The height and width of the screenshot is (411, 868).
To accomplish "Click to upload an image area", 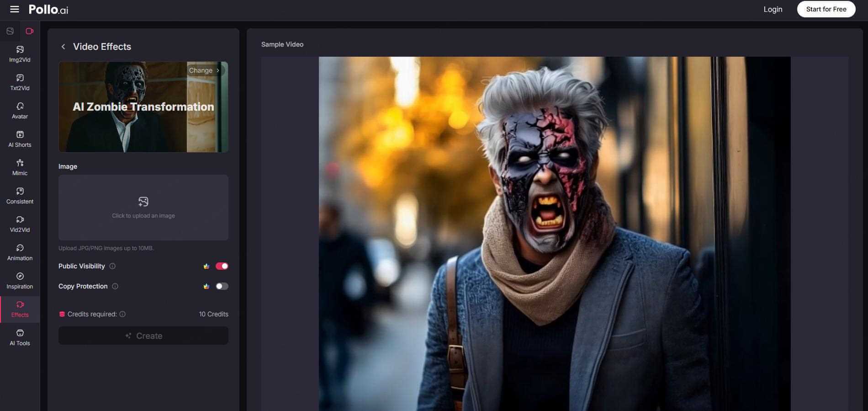I will click(143, 208).
